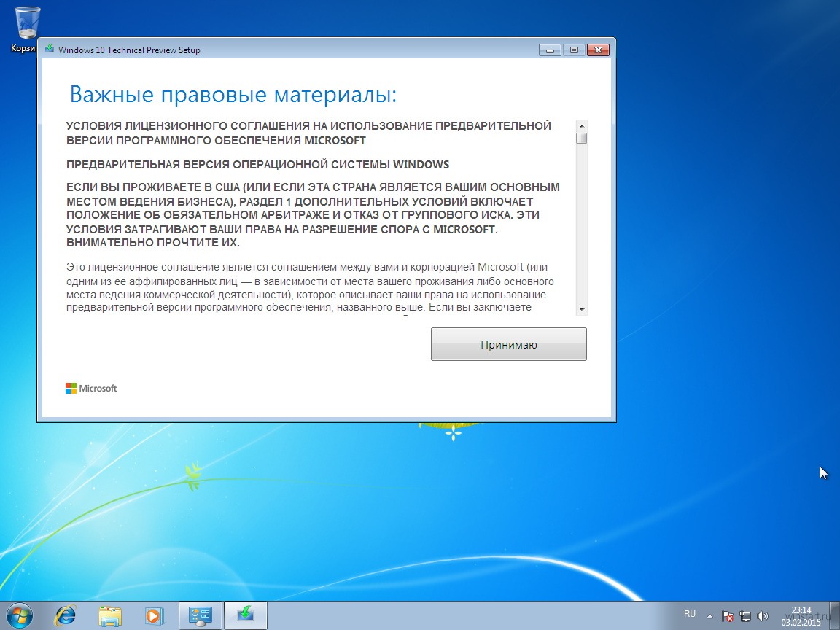Open Windows Explorer from the taskbar
The width and height of the screenshot is (840, 630).
click(x=110, y=615)
